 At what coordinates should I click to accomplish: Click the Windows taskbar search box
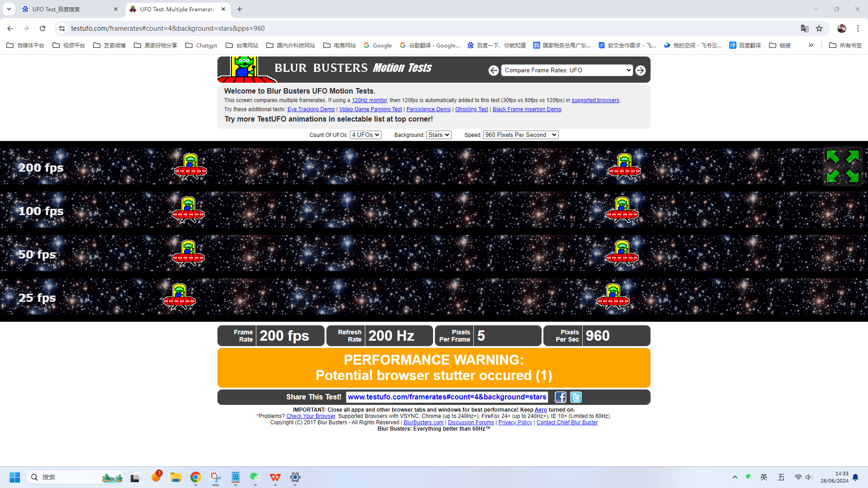76,477
